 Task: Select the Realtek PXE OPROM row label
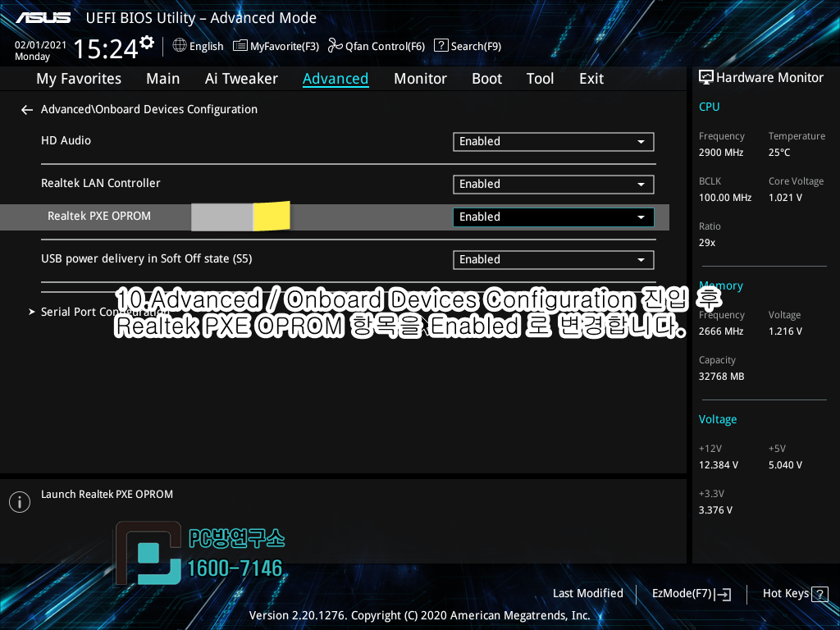click(99, 216)
